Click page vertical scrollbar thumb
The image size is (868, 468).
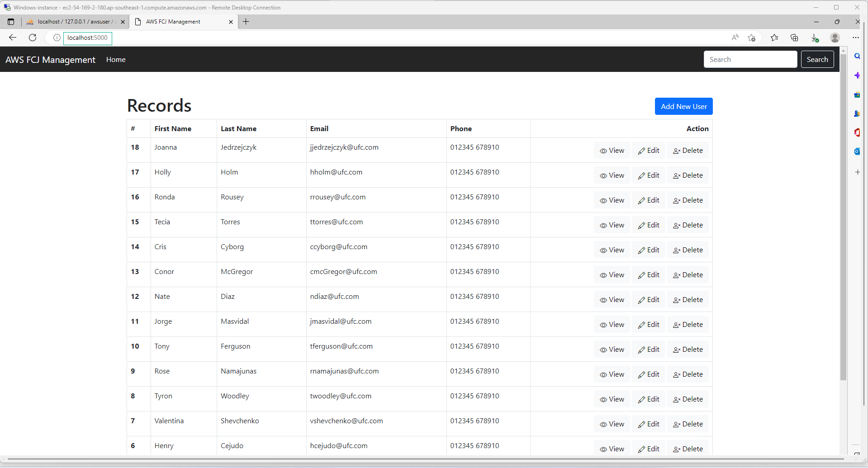click(843, 217)
